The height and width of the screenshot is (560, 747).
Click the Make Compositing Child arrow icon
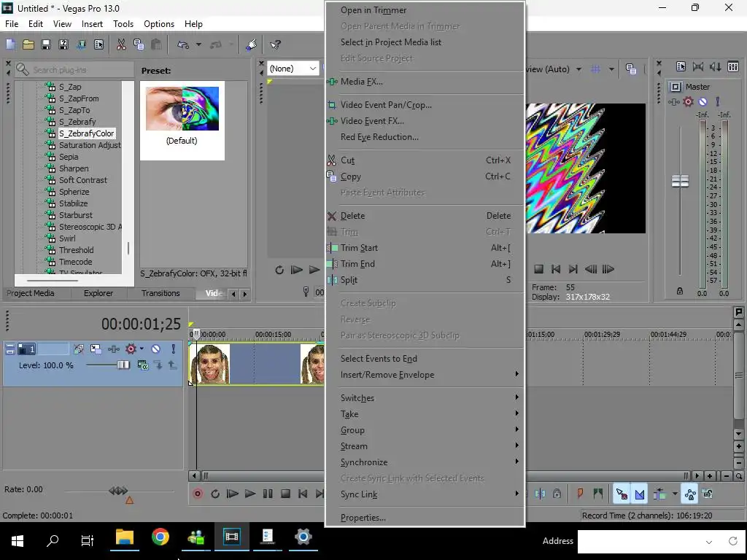pyautogui.click(x=158, y=365)
